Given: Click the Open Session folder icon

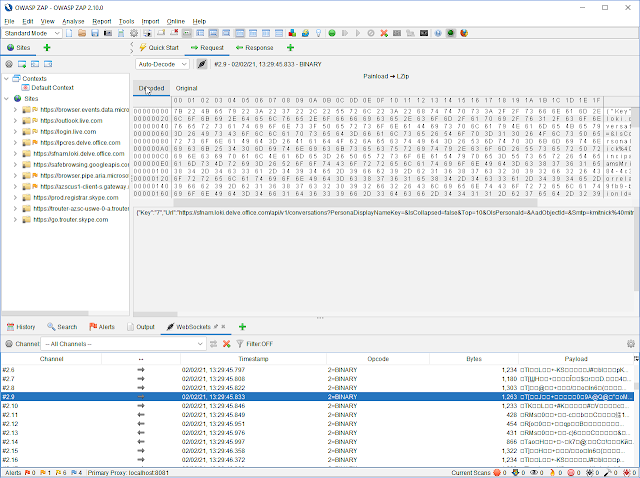Looking at the screenshot, I should (x=82, y=33).
